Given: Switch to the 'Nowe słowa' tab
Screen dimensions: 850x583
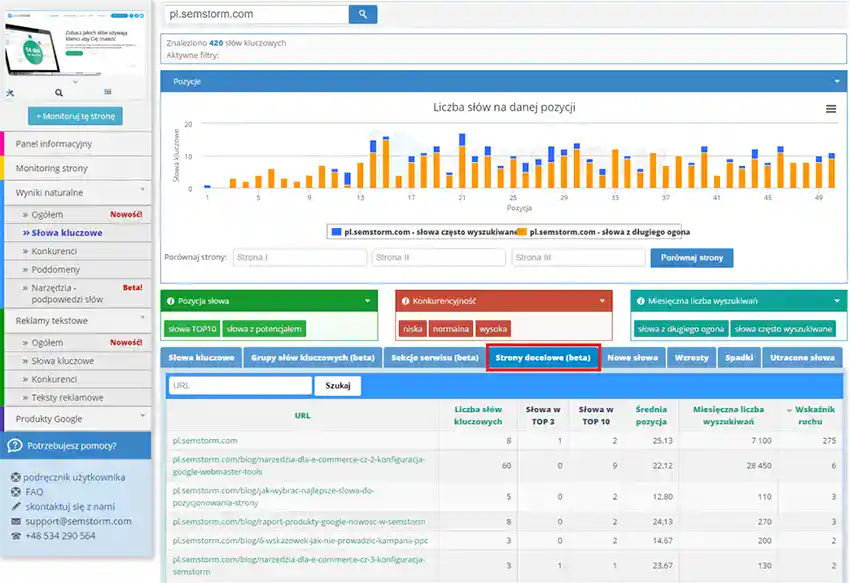Looking at the screenshot, I should pyautogui.click(x=632, y=358).
